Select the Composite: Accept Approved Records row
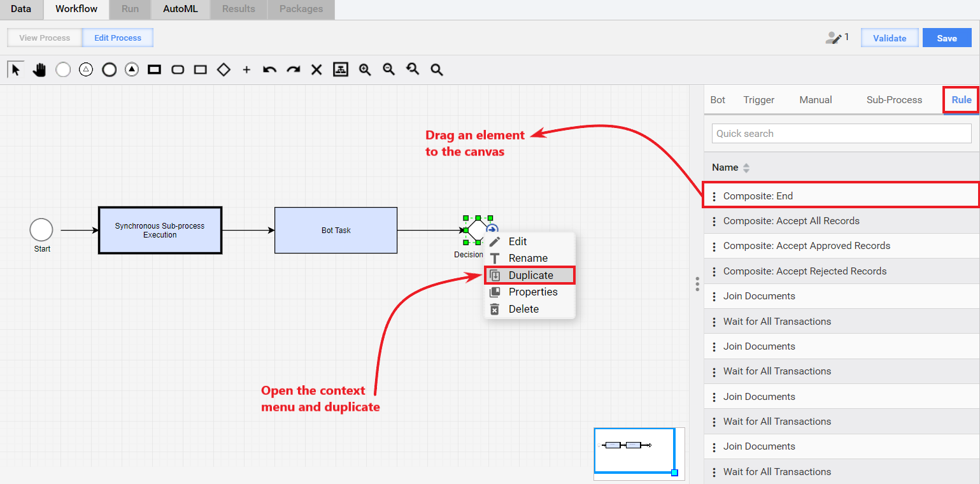The width and height of the screenshot is (980, 484). pyautogui.click(x=842, y=246)
